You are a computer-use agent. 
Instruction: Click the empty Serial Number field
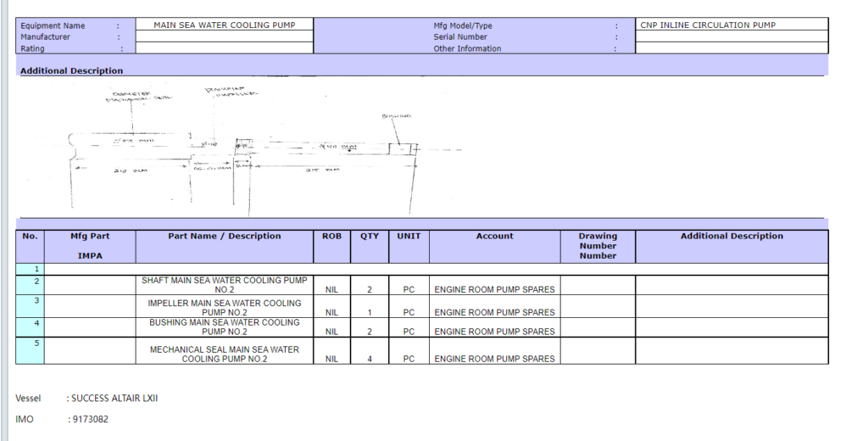coord(731,36)
